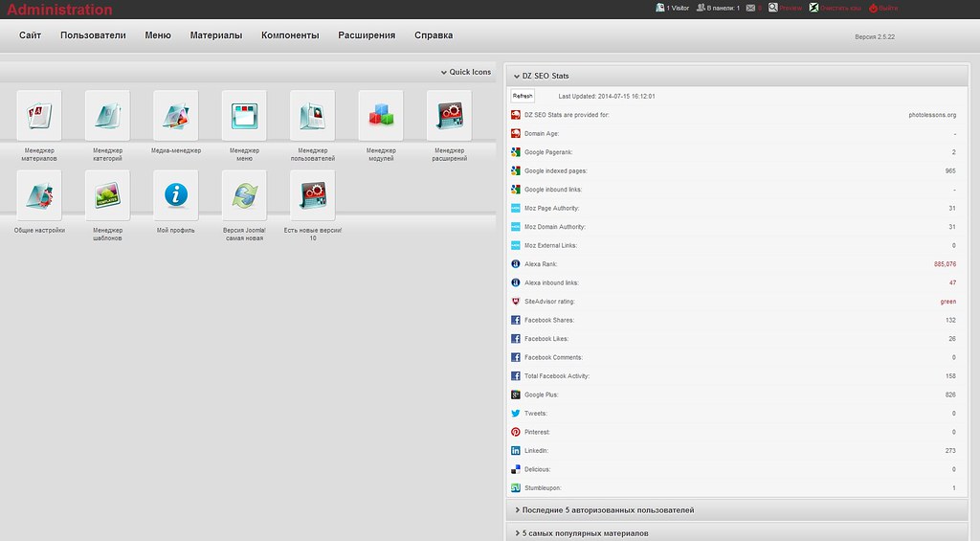The width and height of the screenshot is (980, 541).
Task: Open Менеджер меню quick icon
Action: (x=244, y=116)
